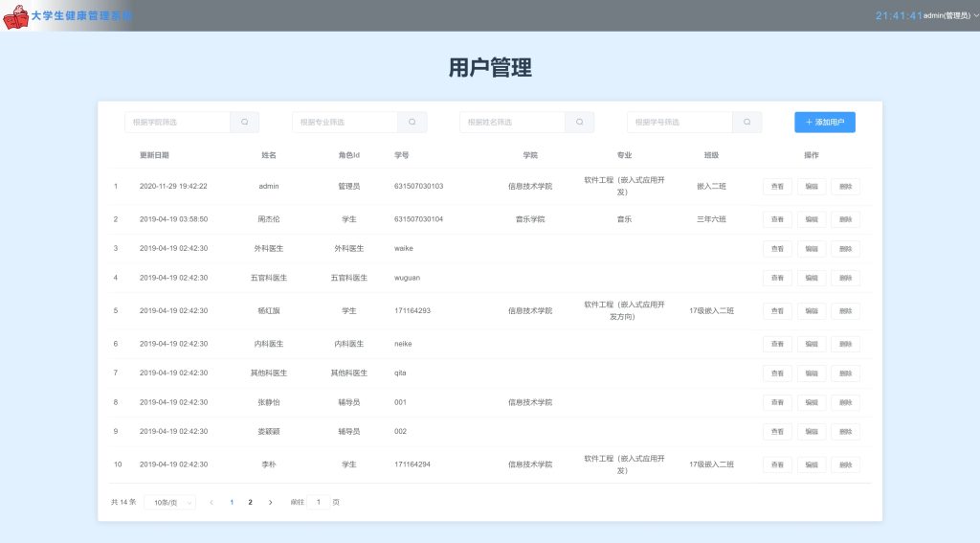980x543 pixels.
Task: Search by name filter magnifier icon
Action: (579, 122)
